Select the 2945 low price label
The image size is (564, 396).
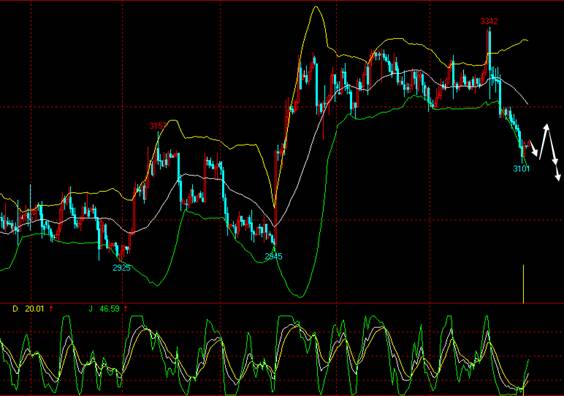tap(273, 256)
